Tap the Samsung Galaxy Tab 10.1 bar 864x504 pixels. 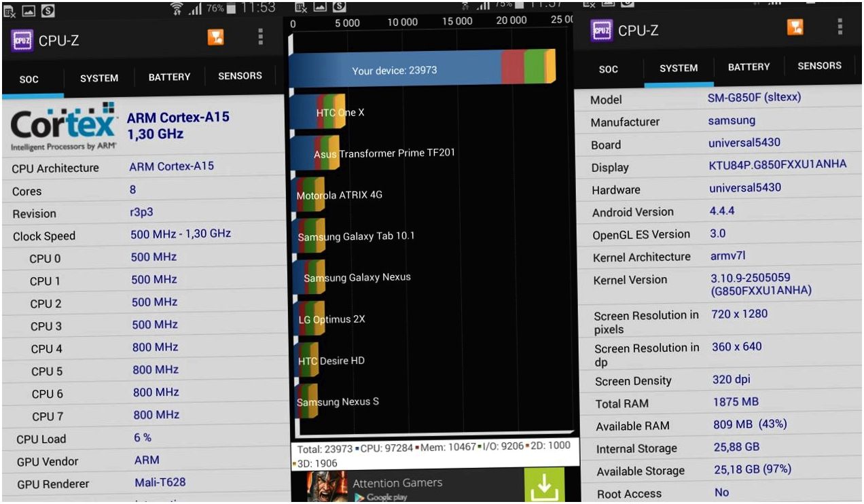307,237
